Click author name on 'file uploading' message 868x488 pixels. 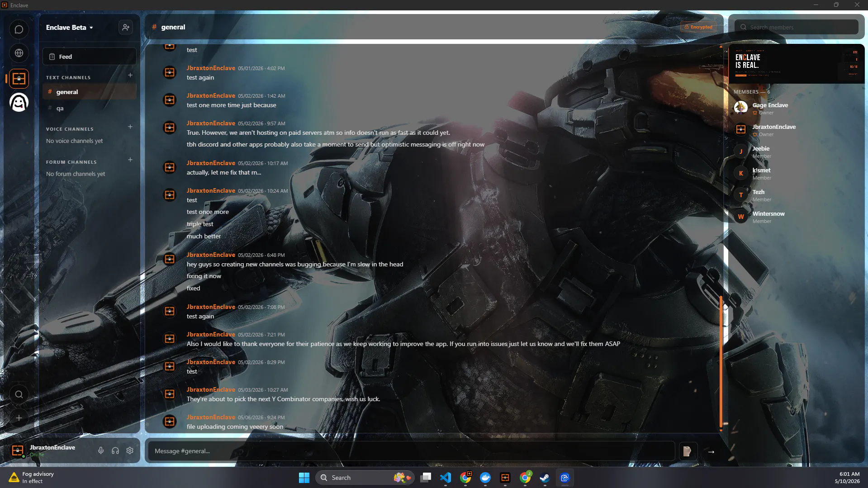[211, 417]
